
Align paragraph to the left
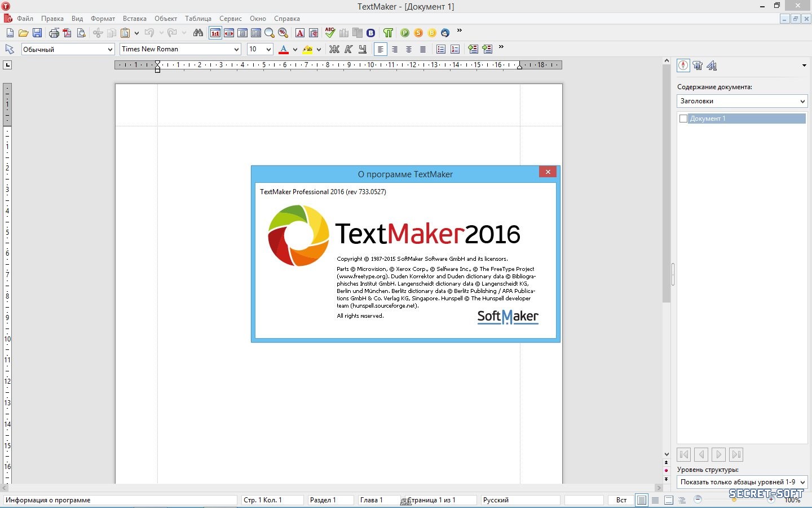click(x=381, y=49)
